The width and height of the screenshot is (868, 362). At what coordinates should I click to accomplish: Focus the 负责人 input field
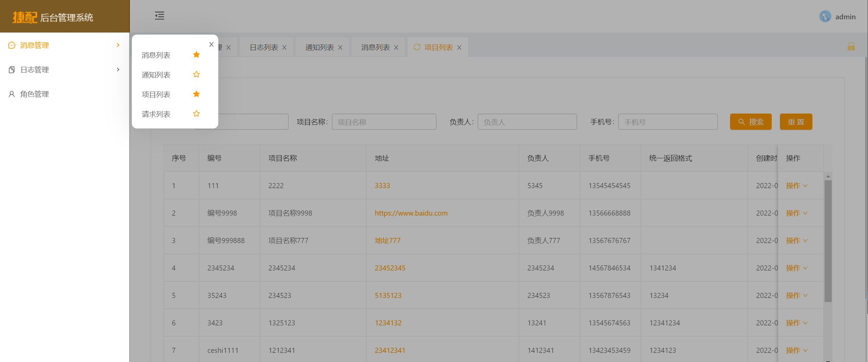coord(527,122)
